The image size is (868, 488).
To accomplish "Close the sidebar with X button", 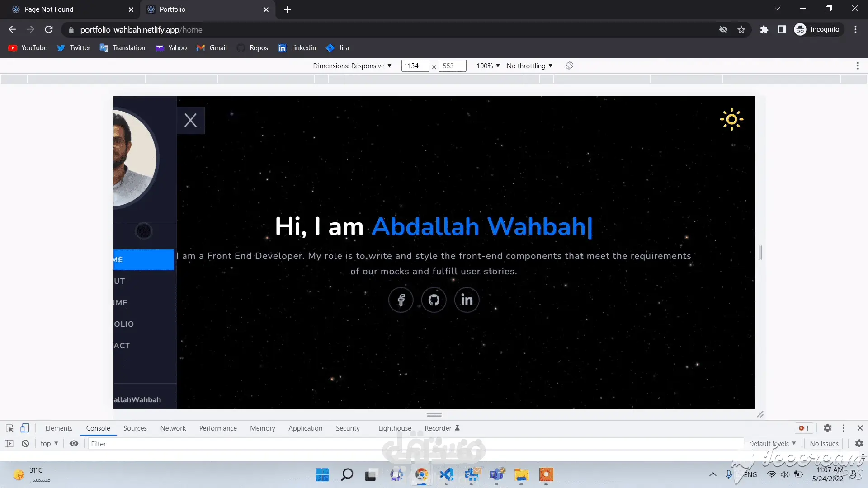I will pos(190,120).
